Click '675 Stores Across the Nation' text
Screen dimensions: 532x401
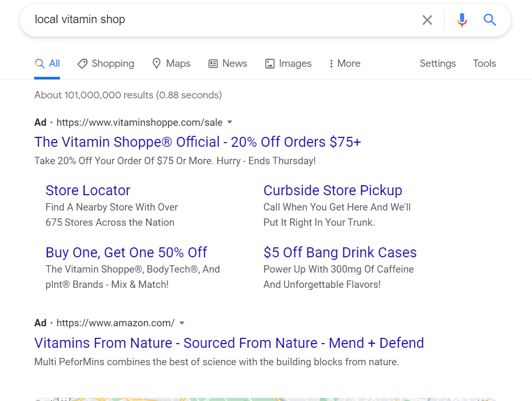[x=110, y=223]
